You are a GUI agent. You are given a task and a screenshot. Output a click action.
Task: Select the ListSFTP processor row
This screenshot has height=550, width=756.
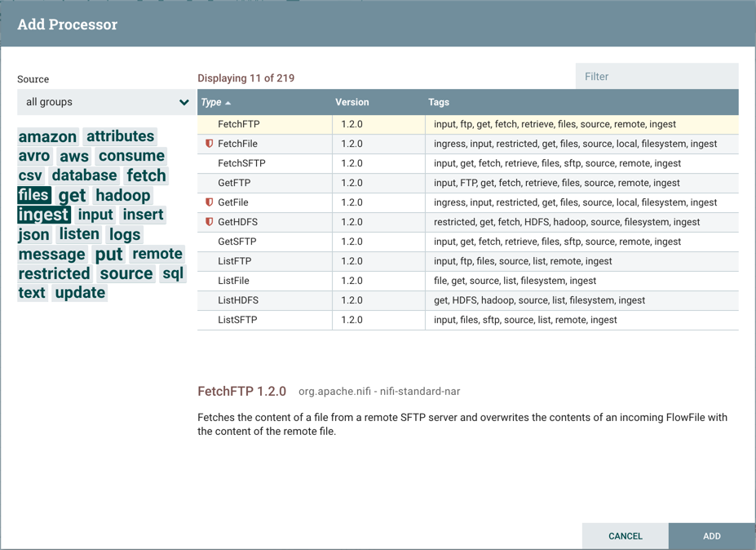(x=238, y=320)
